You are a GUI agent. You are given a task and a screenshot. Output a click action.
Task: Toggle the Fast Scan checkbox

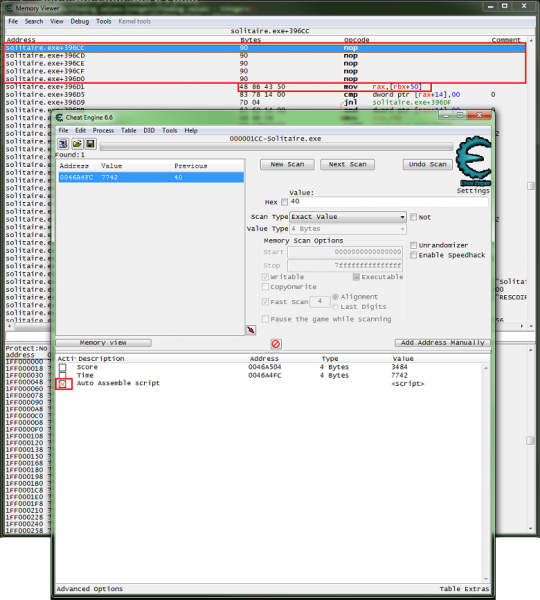point(265,302)
